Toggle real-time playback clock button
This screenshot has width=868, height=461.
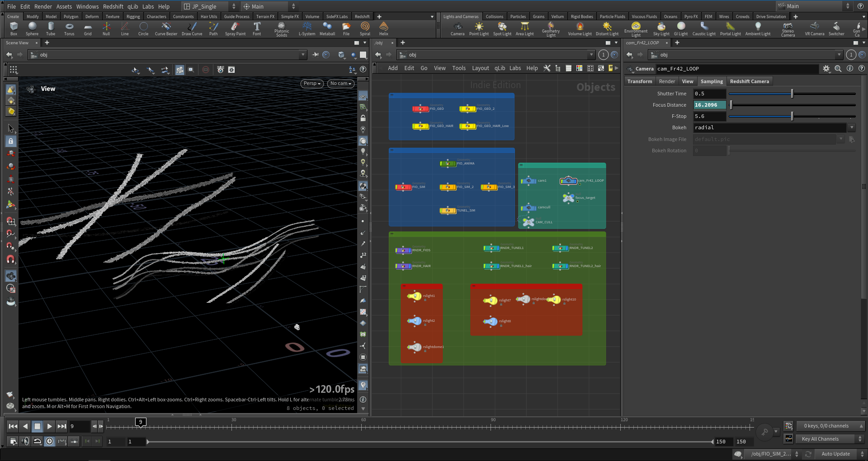[50, 441]
